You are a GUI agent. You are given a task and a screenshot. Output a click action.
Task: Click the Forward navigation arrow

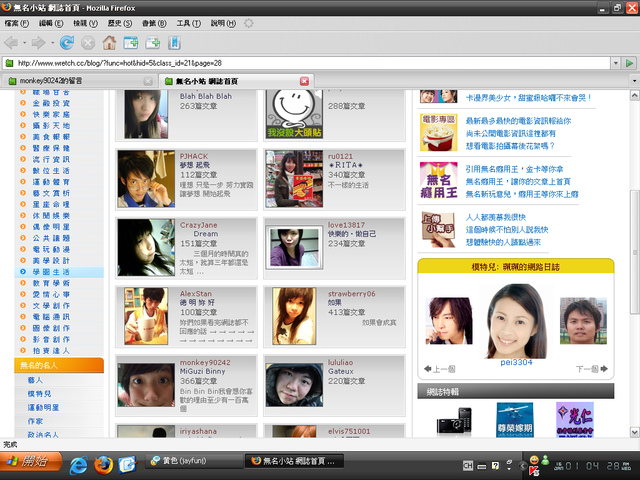[38, 42]
